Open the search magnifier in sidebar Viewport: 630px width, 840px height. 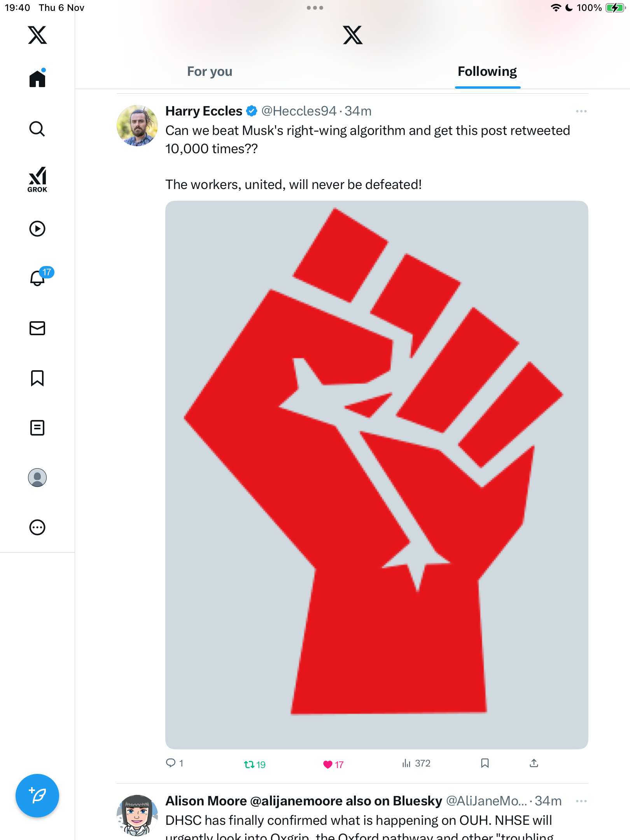[37, 129]
